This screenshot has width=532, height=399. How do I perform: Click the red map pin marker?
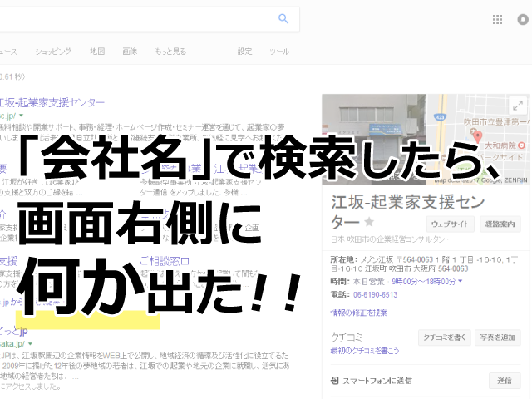click(477, 136)
